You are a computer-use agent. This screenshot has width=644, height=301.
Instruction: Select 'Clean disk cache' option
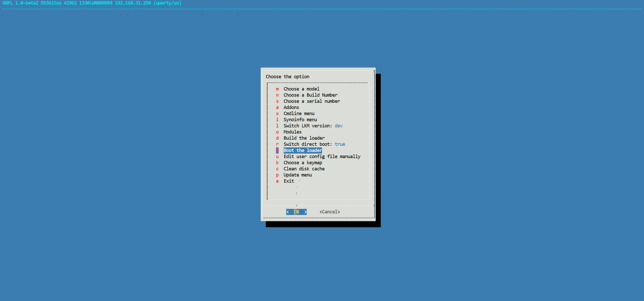[x=300, y=169]
